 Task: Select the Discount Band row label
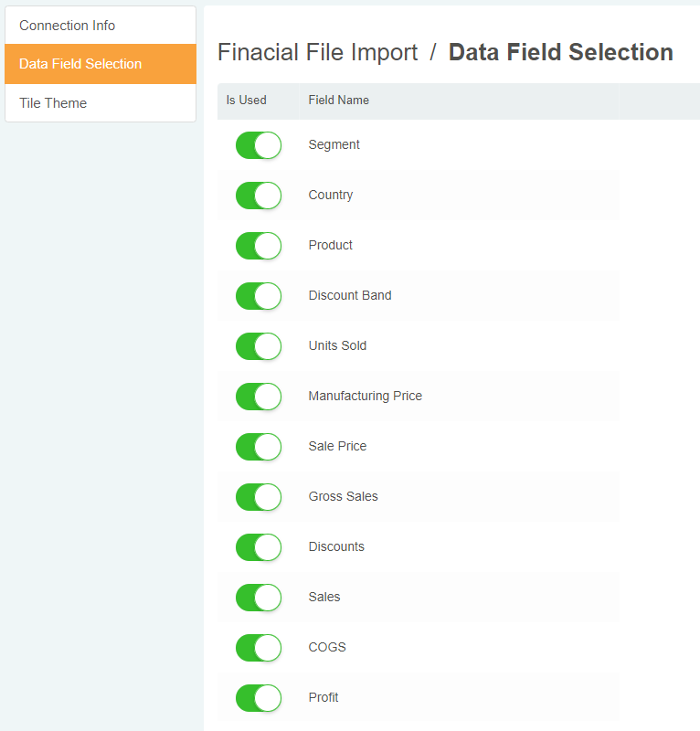coord(350,296)
